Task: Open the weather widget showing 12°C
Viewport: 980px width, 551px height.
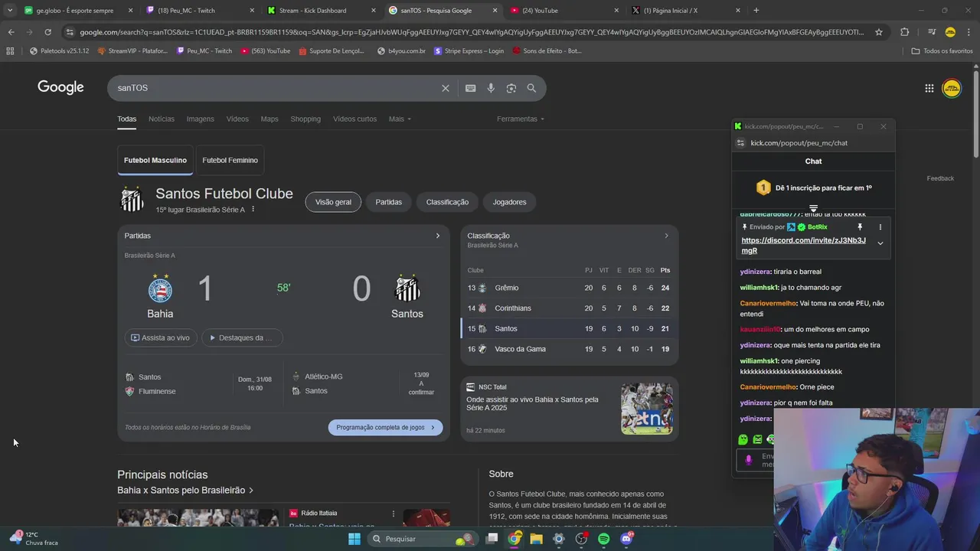Action: 34,538
